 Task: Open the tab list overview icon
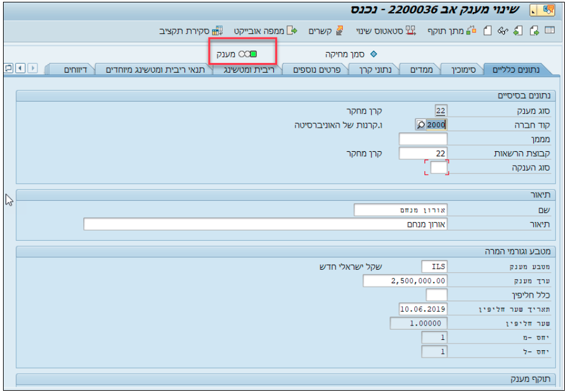8,68
